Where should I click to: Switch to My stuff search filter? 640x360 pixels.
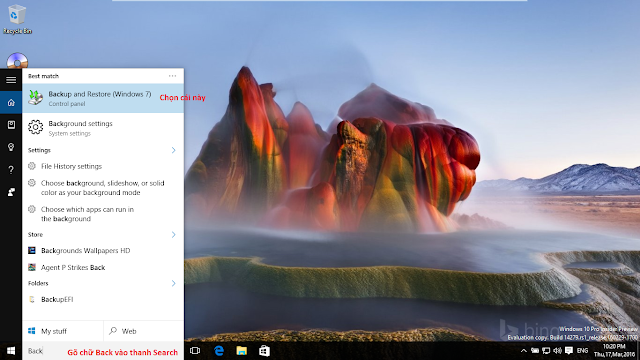tap(63, 331)
